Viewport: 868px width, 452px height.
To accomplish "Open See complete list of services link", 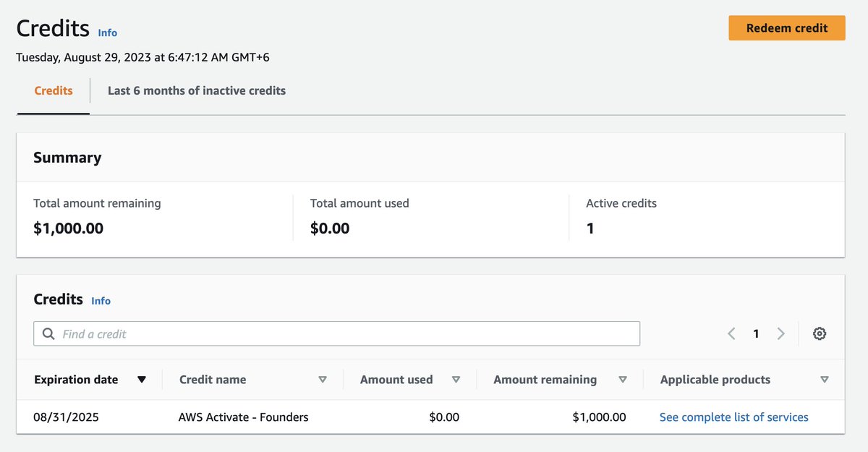I will tap(734, 417).
